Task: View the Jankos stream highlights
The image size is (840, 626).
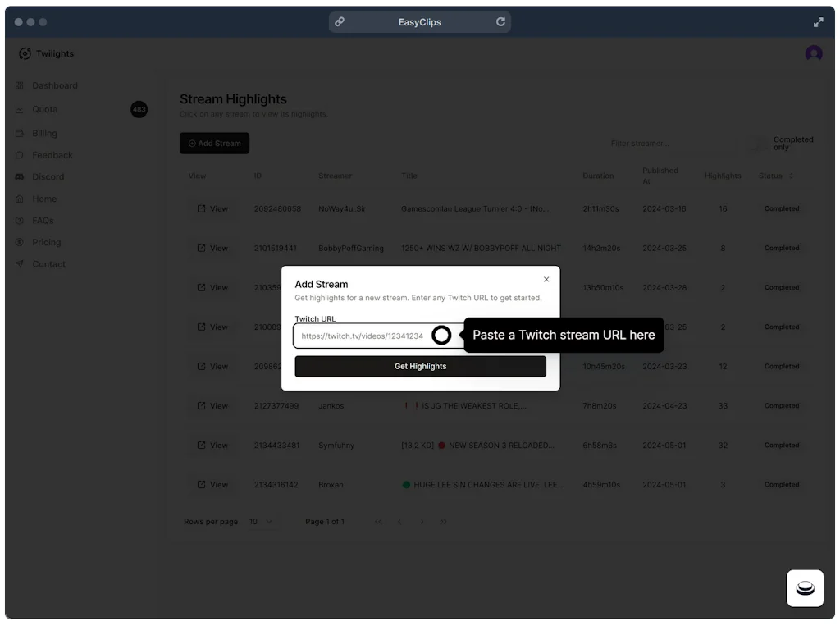Action: 212,406
